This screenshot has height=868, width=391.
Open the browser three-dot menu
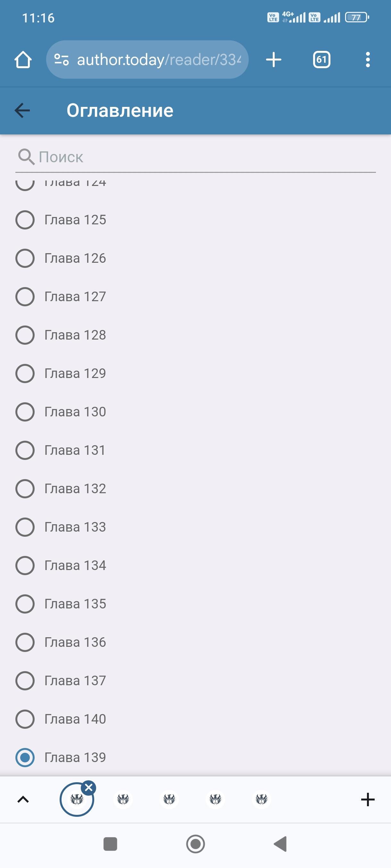367,60
